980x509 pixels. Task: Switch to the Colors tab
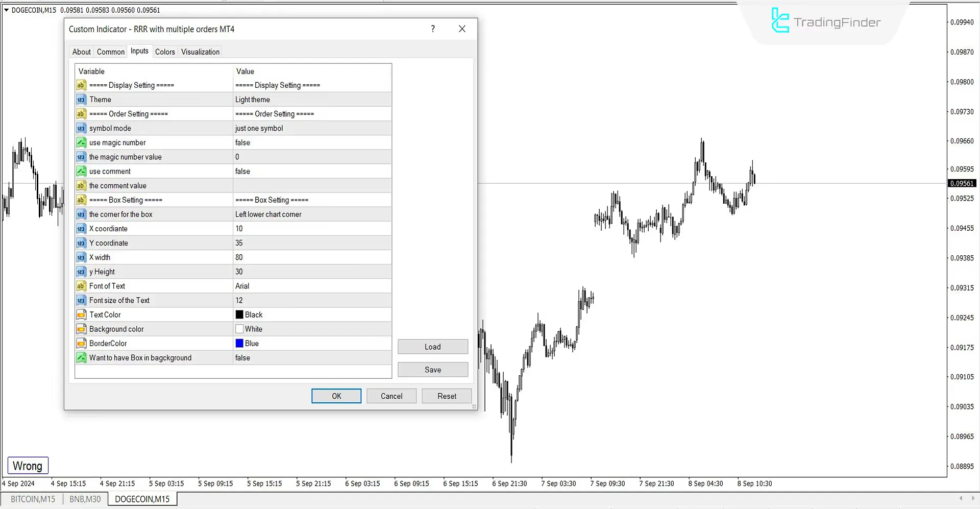164,51
